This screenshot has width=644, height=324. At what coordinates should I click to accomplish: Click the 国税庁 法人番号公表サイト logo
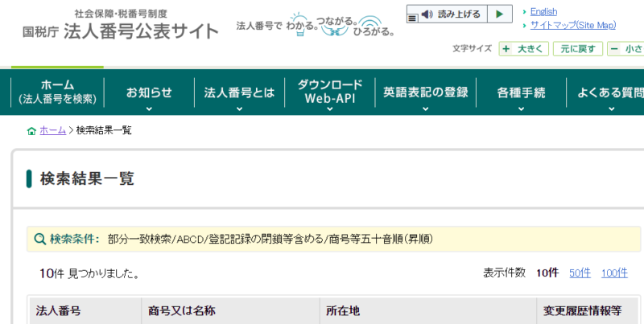click(x=121, y=26)
